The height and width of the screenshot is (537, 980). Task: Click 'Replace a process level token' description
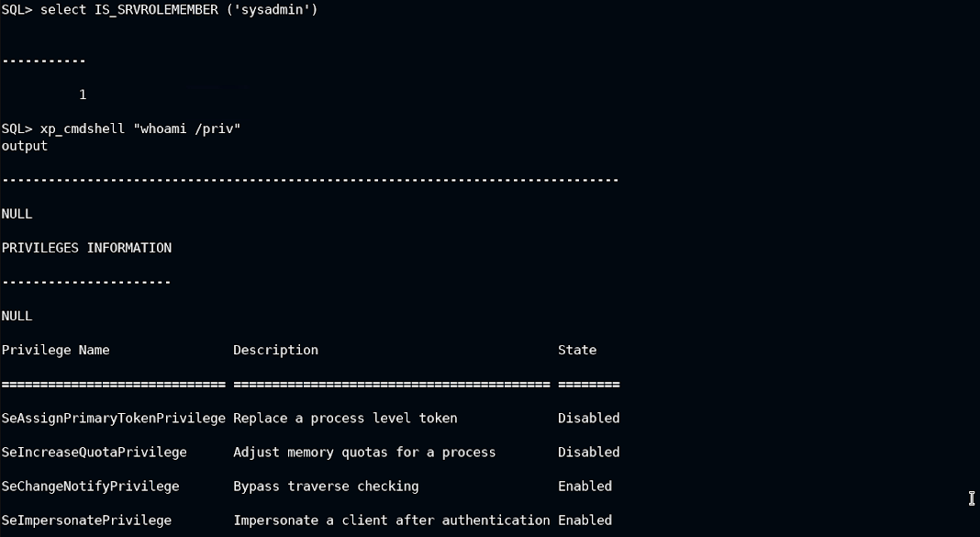(345, 418)
